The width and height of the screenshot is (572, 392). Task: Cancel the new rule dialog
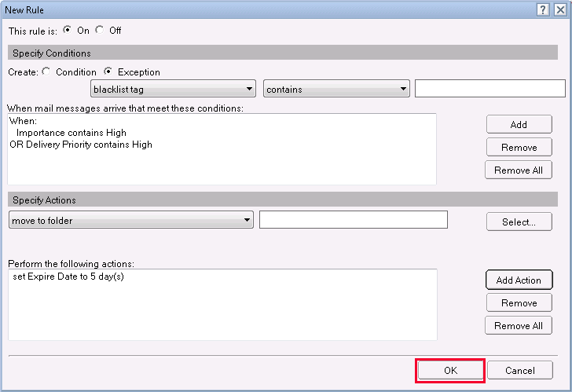[519, 371]
